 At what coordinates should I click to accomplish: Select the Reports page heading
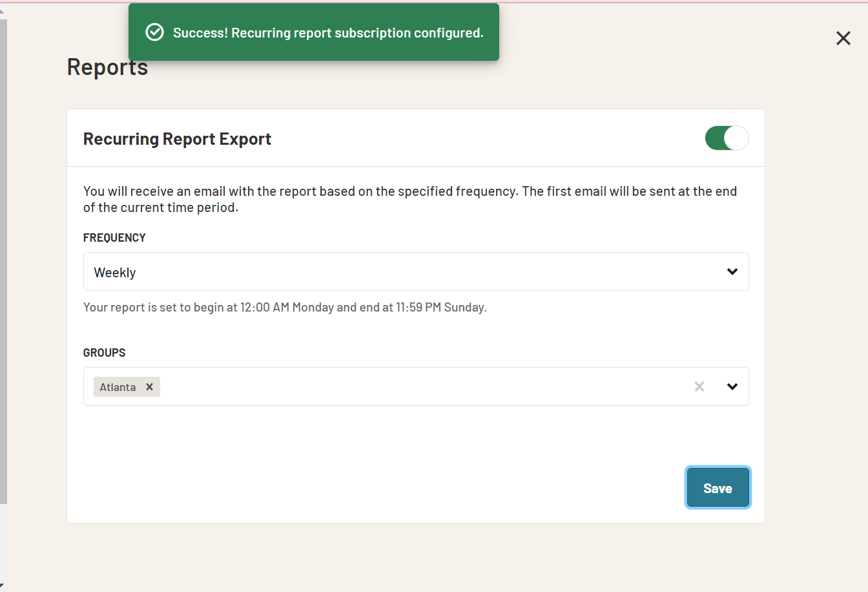107,66
